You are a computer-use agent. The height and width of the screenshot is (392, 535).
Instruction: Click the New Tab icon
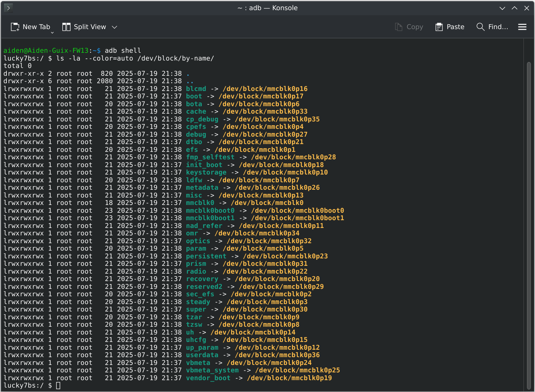(x=15, y=27)
